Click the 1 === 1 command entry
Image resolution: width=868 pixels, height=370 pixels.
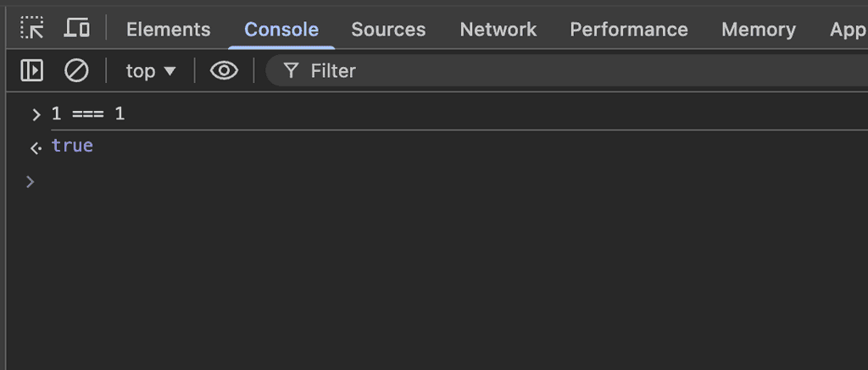click(88, 113)
